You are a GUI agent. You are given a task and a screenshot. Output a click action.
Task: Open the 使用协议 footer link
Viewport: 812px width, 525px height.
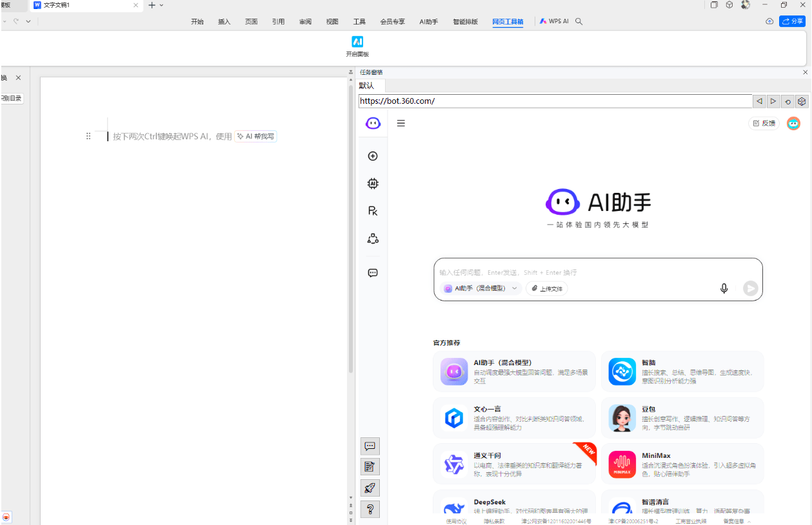pos(456,521)
